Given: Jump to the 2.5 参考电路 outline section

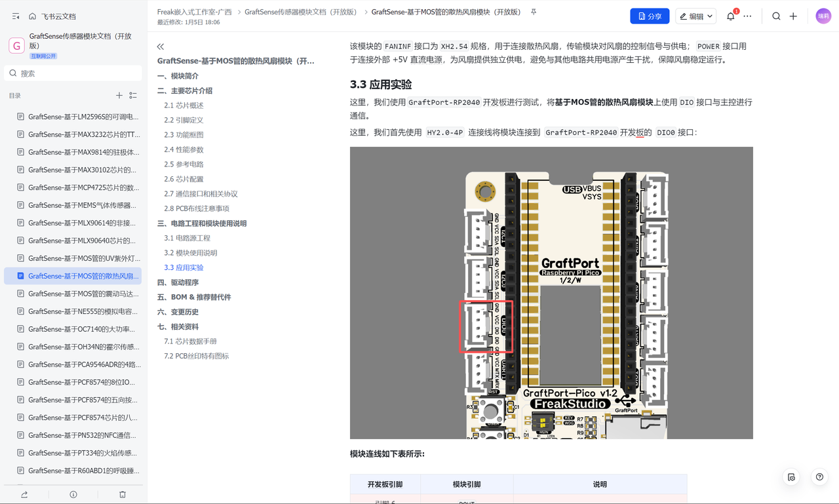Looking at the screenshot, I should click(184, 165).
